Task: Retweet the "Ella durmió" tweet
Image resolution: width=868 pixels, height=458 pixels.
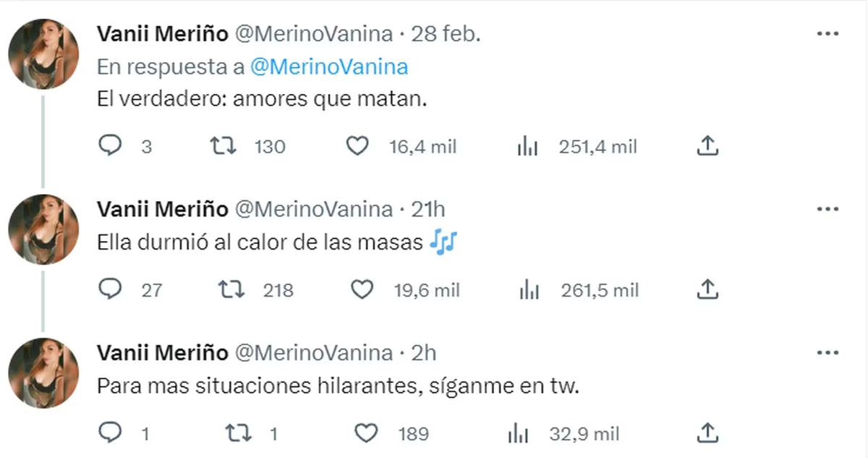Action: [x=231, y=289]
